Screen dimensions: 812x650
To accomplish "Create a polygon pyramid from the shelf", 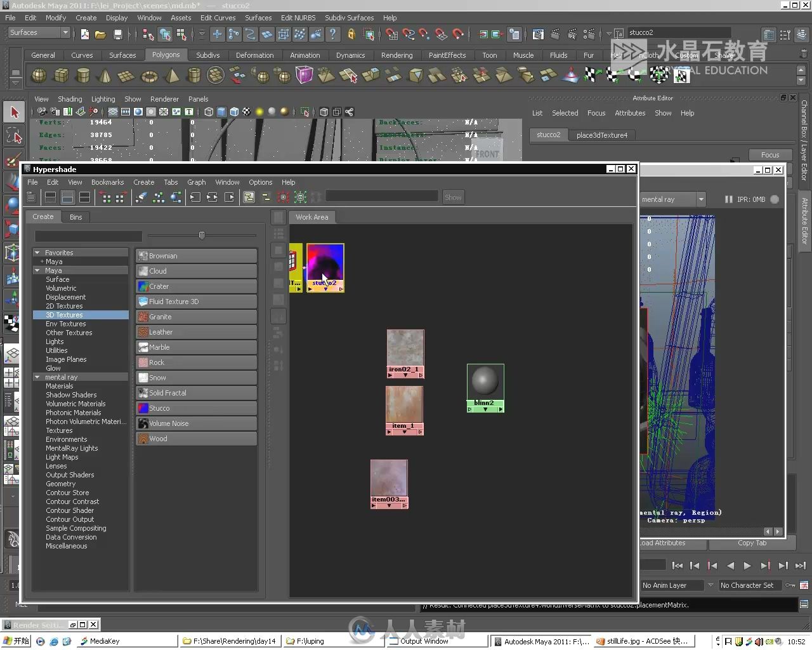I will 171,76.
